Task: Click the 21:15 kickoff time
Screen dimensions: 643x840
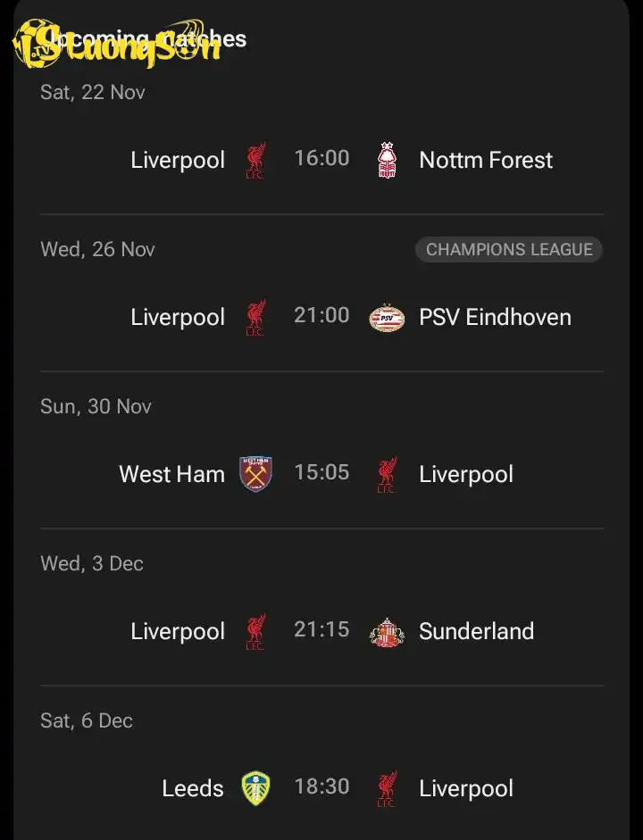Action: (321, 629)
